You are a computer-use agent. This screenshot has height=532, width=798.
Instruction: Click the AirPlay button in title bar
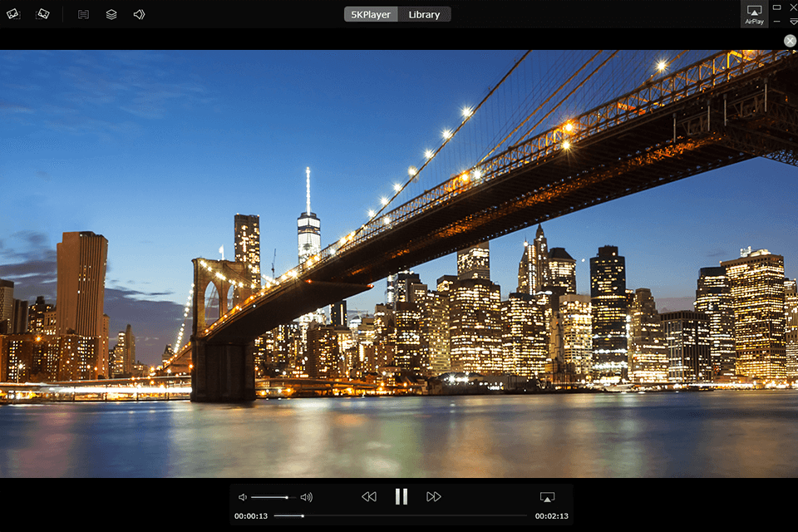click(x=754, y=14)
